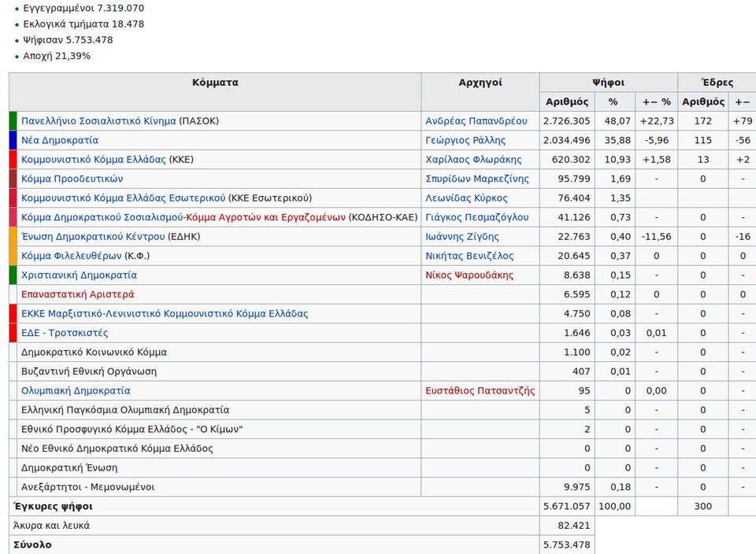Open Ένωση Δημοκρατικού Κέντρου link
Viewport: 756px width, 554px height.
93,237
